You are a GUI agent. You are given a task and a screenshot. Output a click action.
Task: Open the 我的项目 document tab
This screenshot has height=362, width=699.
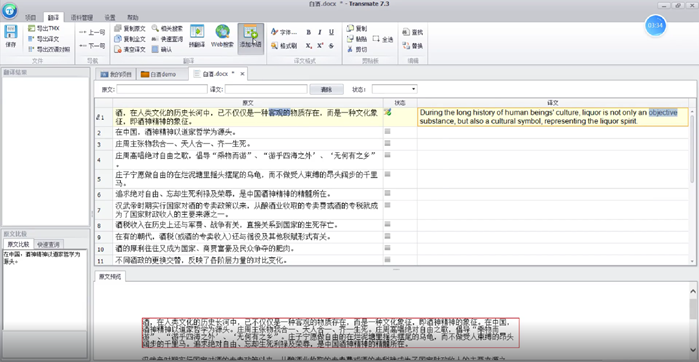tap(116, 74)
